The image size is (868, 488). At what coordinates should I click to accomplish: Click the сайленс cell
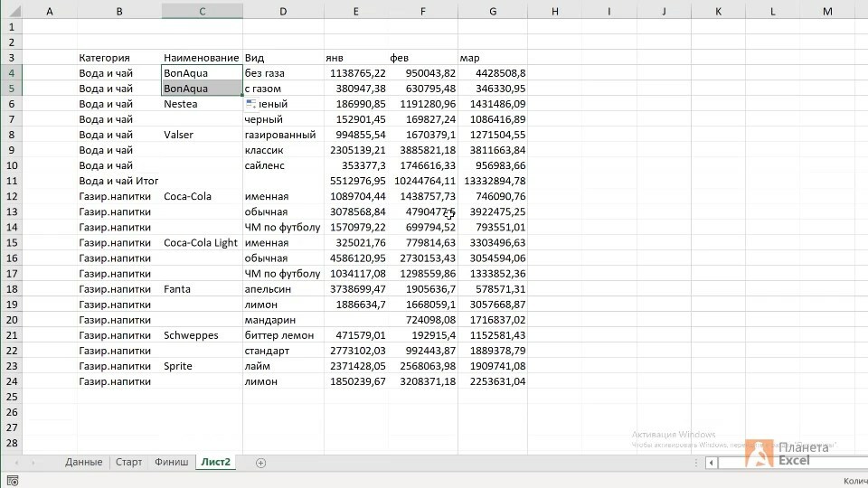(x=283, y=165)
